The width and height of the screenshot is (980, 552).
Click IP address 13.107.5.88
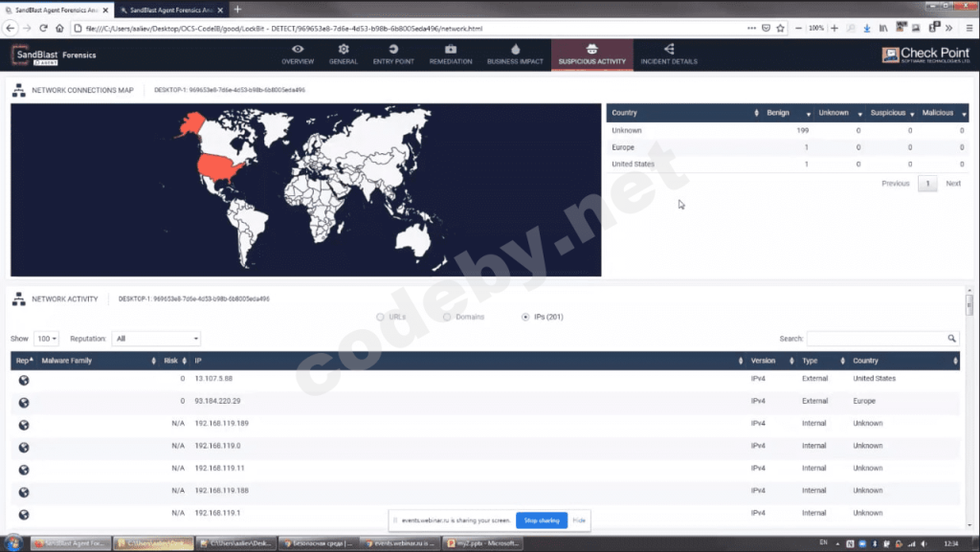tap(213, 379)
